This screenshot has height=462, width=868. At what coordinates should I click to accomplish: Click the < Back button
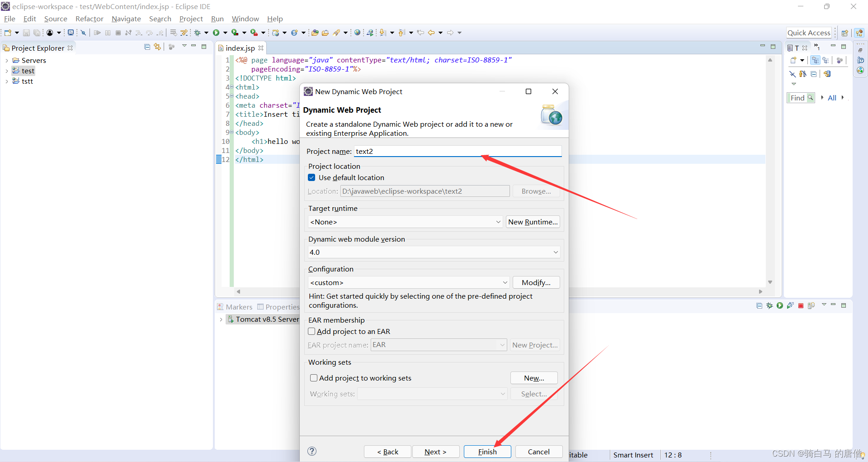(x=387, y=452)
